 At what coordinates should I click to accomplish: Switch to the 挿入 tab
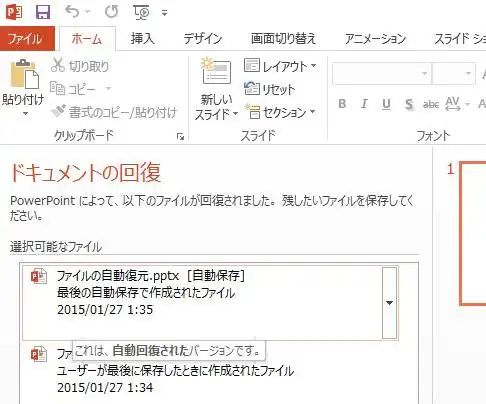(143, 39)
